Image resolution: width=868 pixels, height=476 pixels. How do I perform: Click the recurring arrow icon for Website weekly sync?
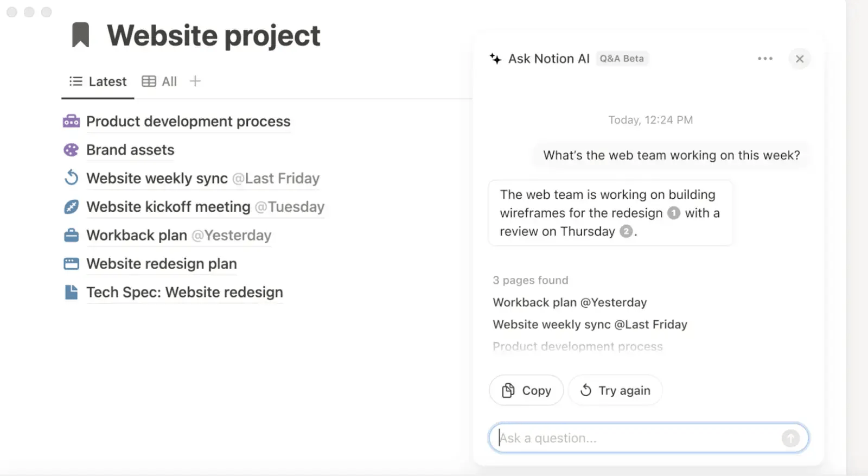[x=71, y=178]
